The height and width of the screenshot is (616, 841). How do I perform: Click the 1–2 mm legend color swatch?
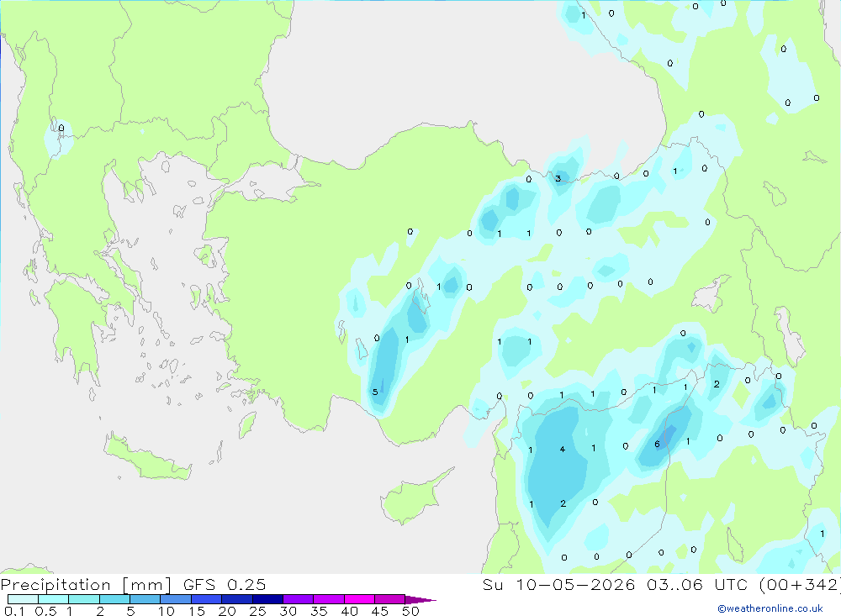(84, 599)
